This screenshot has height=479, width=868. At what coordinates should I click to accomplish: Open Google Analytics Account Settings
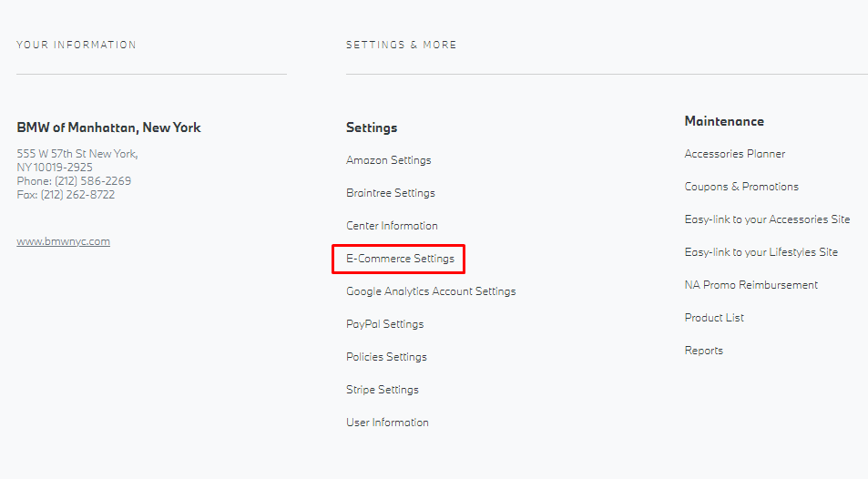(431, 291)
